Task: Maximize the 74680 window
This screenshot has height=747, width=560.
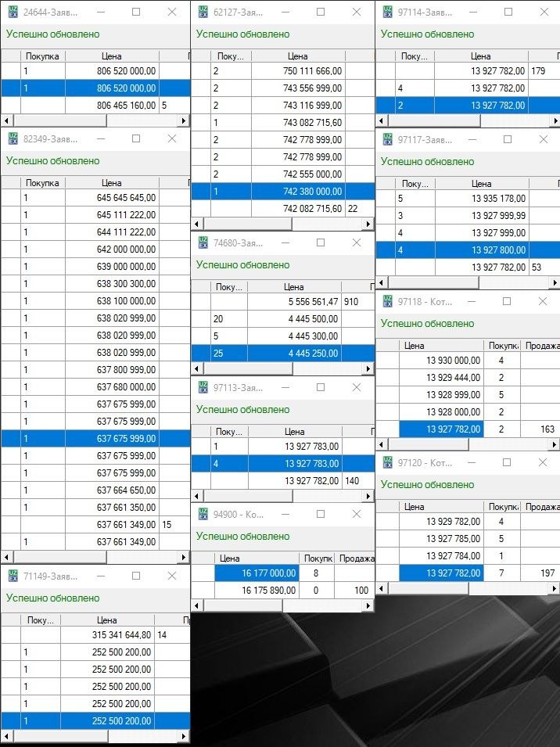Action: point(321,243)
